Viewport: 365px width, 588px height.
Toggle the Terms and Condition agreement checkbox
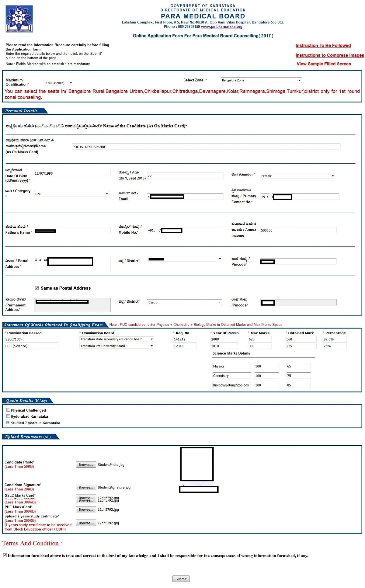pyautogui.click(x=5, y=555)
